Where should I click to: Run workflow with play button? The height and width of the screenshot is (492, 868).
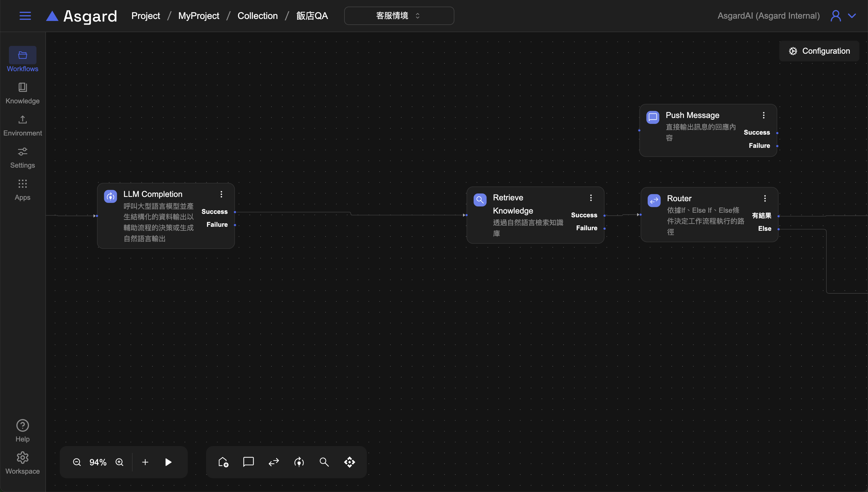click(168, 462)
